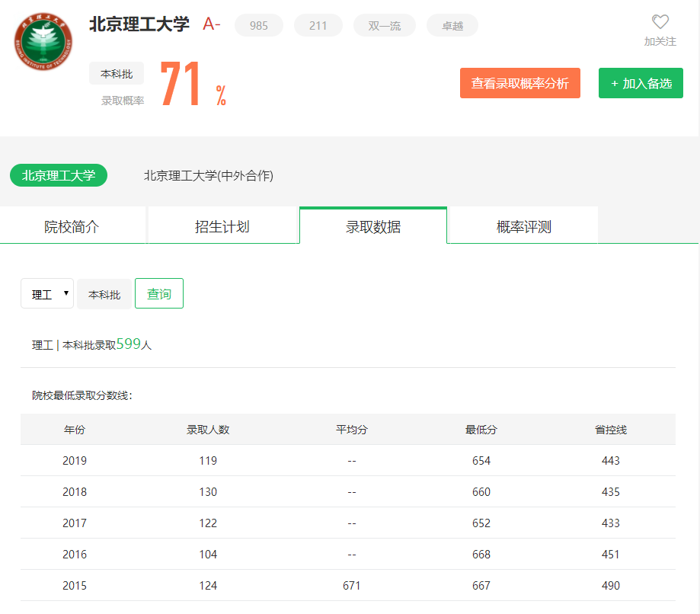The width and height of the screenshot is (700, 614).
Task: Click the 985 tag
Action: pos(258,25)
